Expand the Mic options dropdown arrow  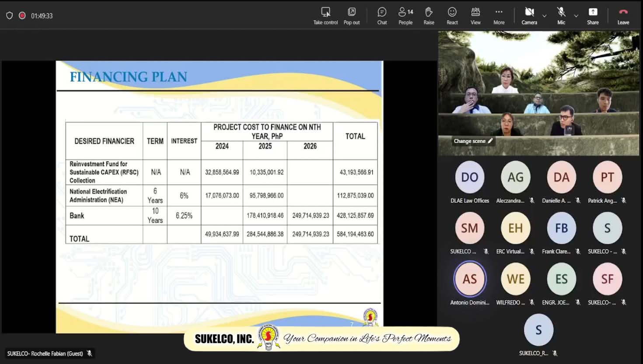(x=576, y=16)
